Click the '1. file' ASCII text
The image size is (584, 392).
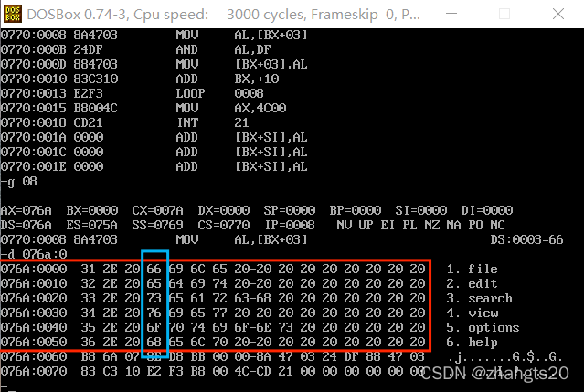[x=472, y=269]
